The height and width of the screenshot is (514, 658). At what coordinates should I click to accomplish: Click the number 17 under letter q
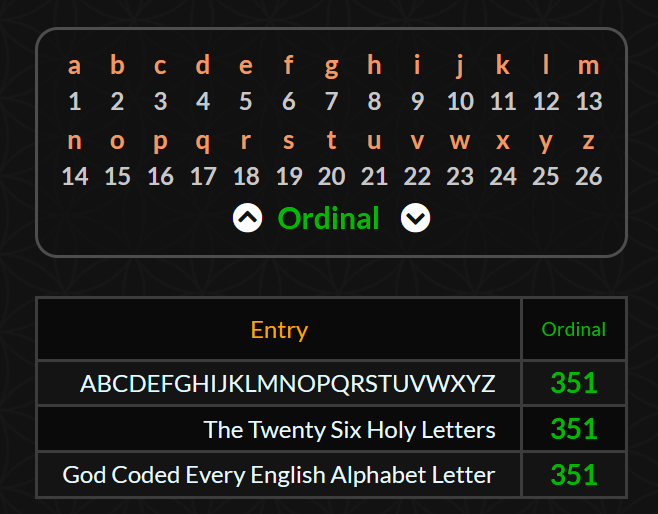pyautogui.click(x=203, y=176)
